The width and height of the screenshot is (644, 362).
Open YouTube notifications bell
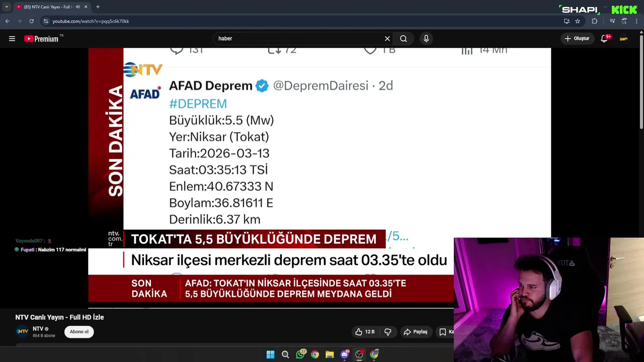point(604,39)
